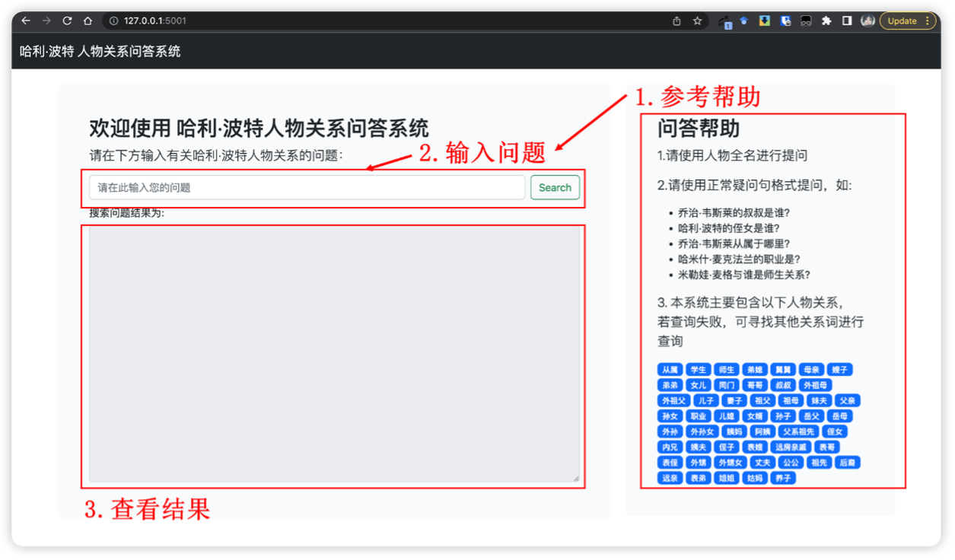The height and width of the screenshot is (560, 955).
Task: Click the 母亲 relation tag
Action: point(811,370)
